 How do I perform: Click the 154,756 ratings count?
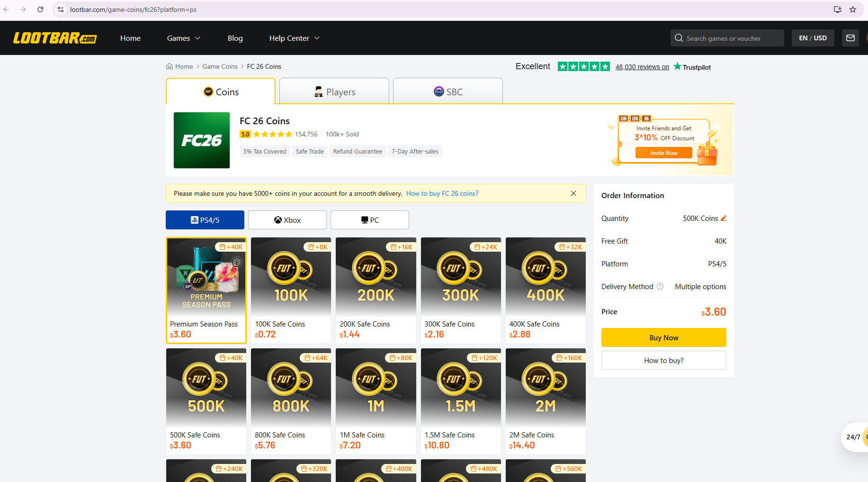(x=306, y=134)
